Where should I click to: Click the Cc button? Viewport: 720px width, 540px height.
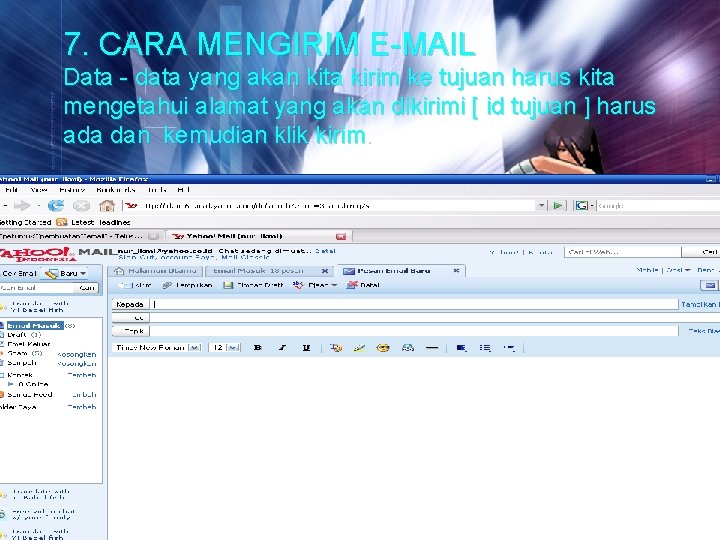click(x=130, y=318)
